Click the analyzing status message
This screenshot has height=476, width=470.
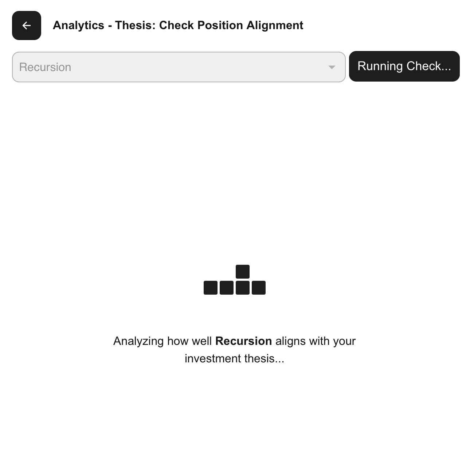235,349
